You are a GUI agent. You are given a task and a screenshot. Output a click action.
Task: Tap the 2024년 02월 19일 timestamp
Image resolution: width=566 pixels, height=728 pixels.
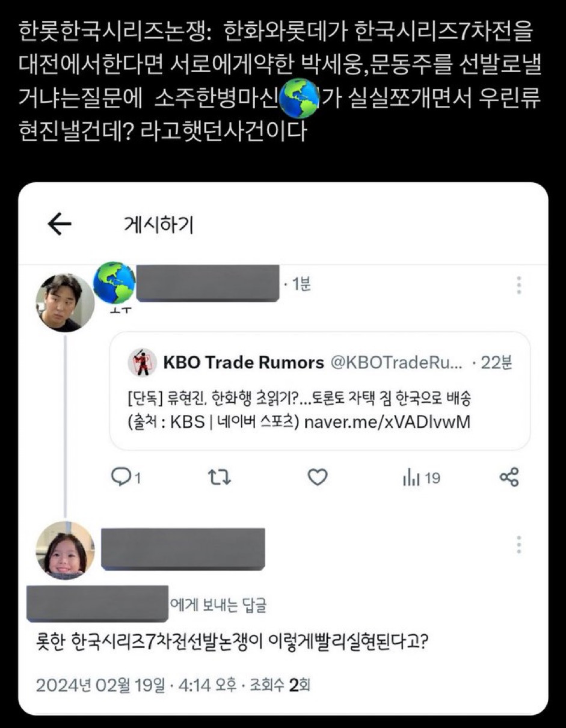[x=100, y=685]
